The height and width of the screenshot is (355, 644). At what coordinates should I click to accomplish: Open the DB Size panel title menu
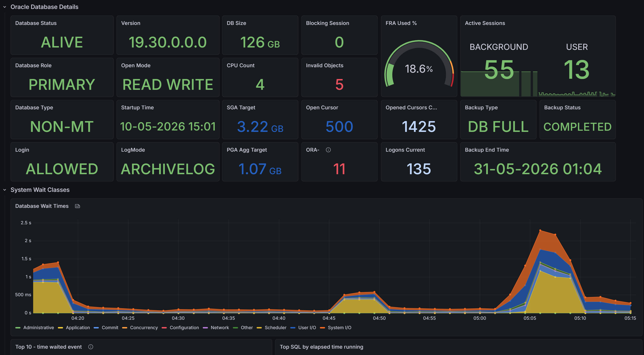pos(236,23)
